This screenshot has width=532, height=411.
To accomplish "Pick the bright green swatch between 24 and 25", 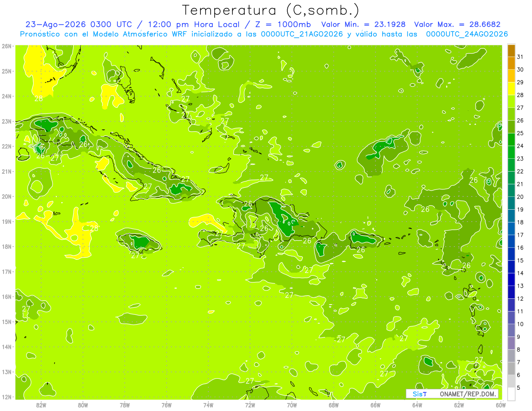I will pos(511,139).
